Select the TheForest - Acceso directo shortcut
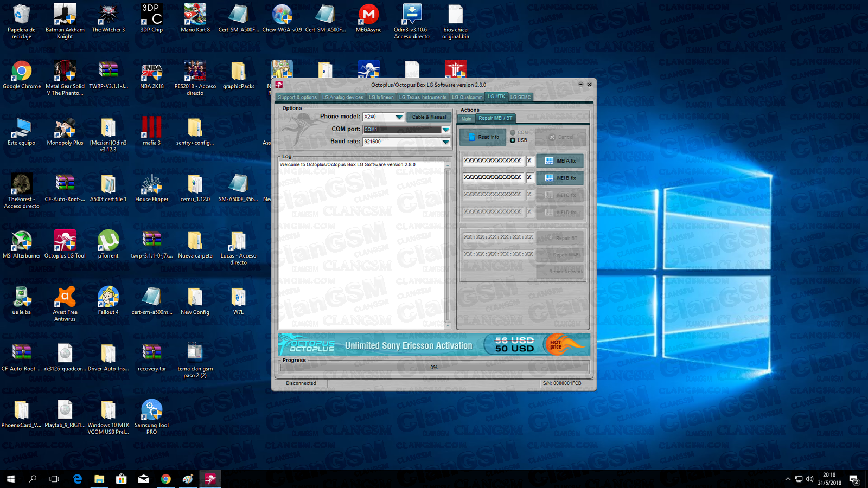Image resolution: width=868 pixels, height=488 pixels. (x=22, y=191)
